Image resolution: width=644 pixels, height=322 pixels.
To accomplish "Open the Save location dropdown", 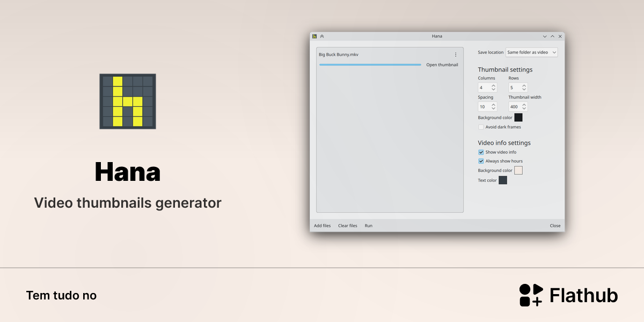I will pyautogui.click(x=531, y=53).
